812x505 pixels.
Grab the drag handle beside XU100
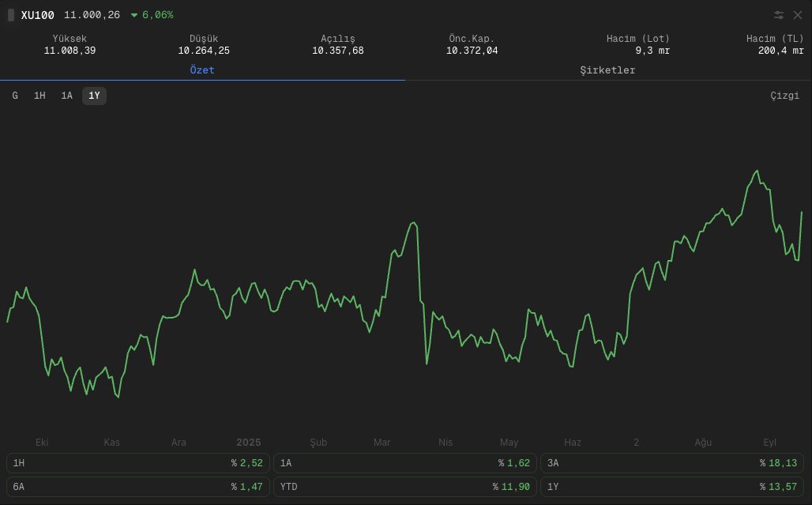tap(11, 15)
